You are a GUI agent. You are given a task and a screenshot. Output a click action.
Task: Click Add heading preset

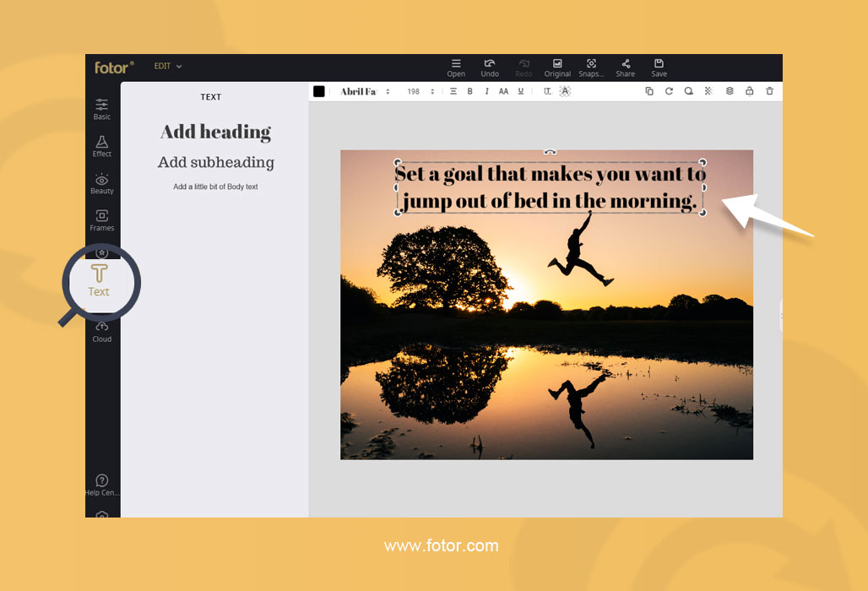point(215,133)
